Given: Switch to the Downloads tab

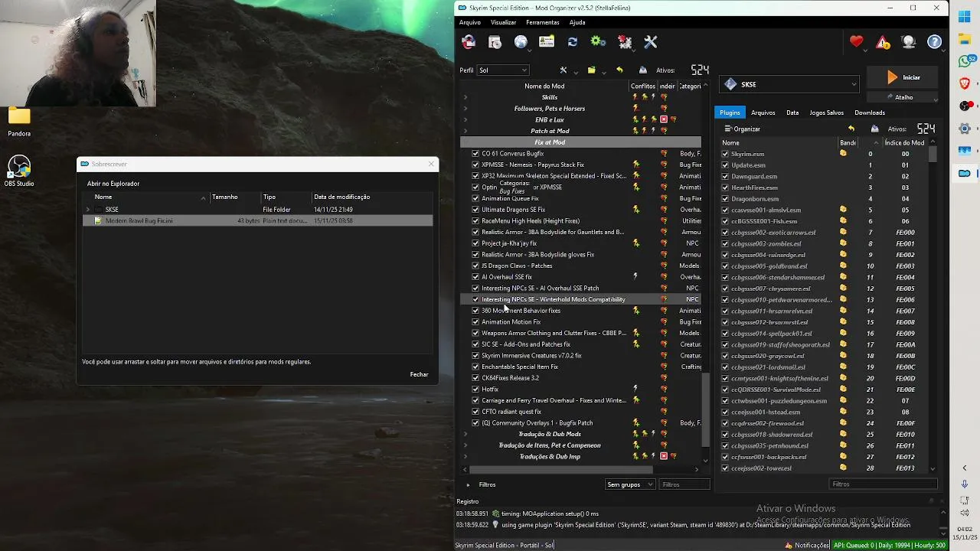Looking at the screenshot, I should click(x=870, y=112).
